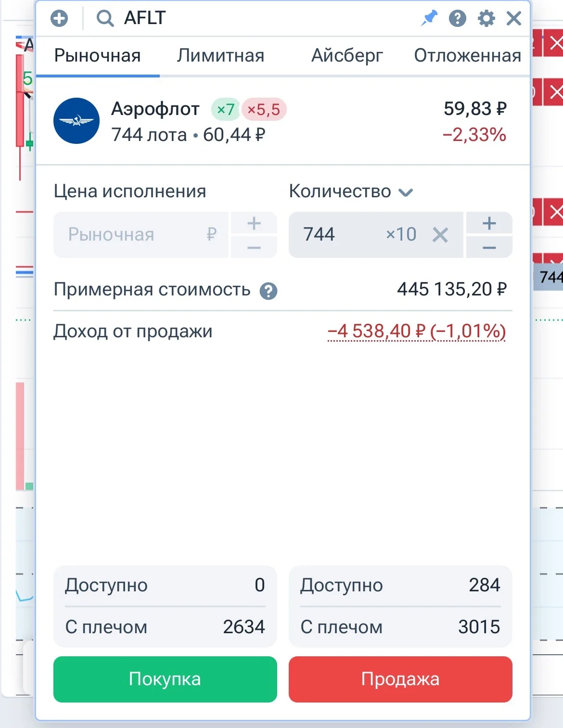Open settings gear icon
The height and width of the screenshot is (728, 563).
(486, 19)
